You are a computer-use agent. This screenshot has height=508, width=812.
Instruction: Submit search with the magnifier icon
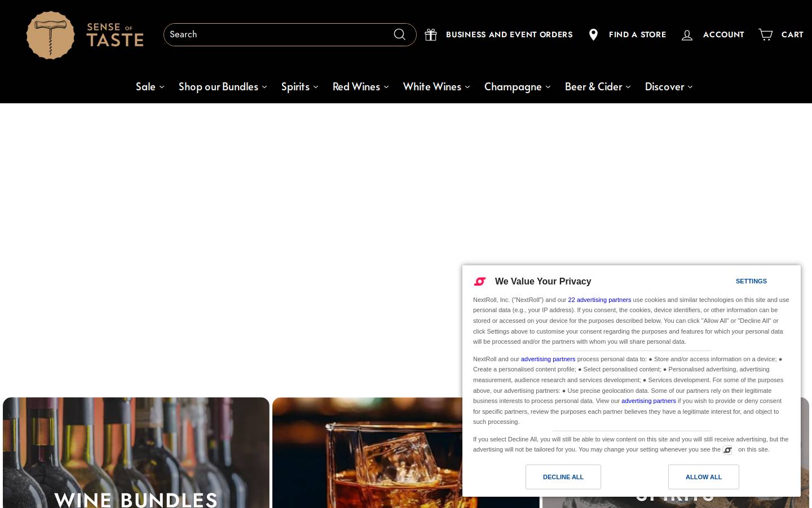(x=400, y=34)
